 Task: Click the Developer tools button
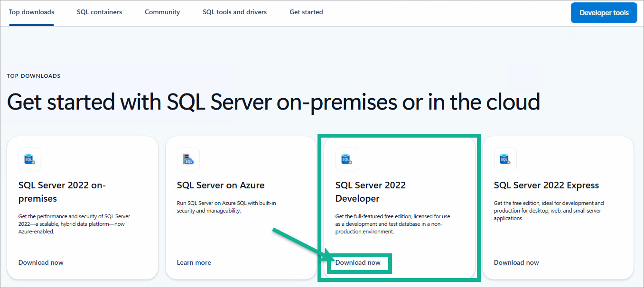coord(604,13)
